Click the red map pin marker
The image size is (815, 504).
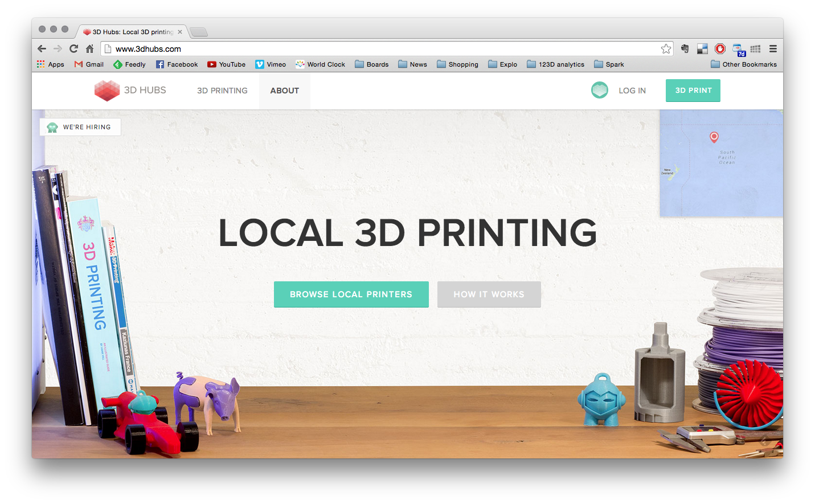[714, 137]
